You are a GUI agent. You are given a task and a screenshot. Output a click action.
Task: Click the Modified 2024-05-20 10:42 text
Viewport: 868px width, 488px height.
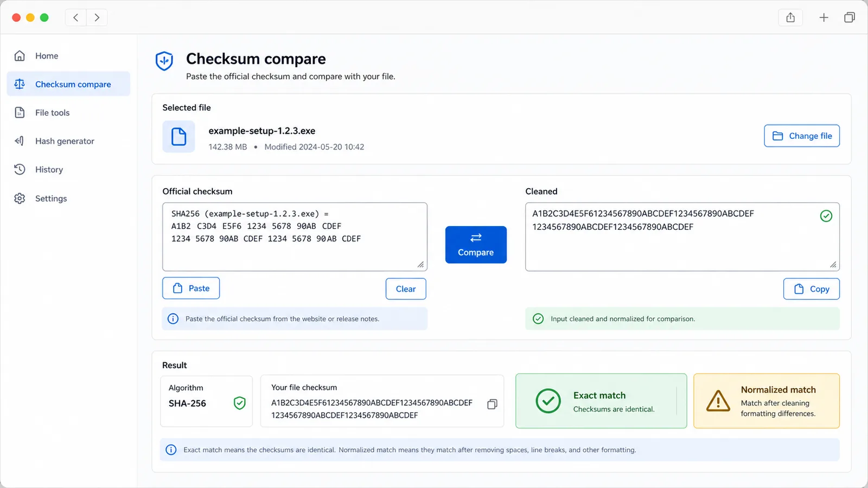314,147
